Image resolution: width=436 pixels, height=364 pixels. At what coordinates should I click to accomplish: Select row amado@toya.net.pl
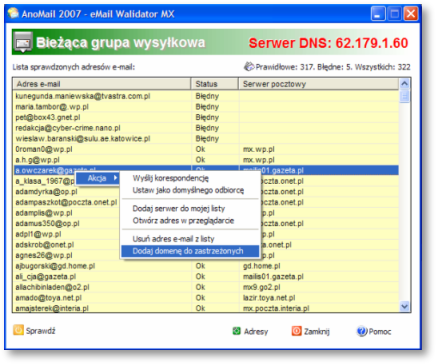click(x=206, y=298)
